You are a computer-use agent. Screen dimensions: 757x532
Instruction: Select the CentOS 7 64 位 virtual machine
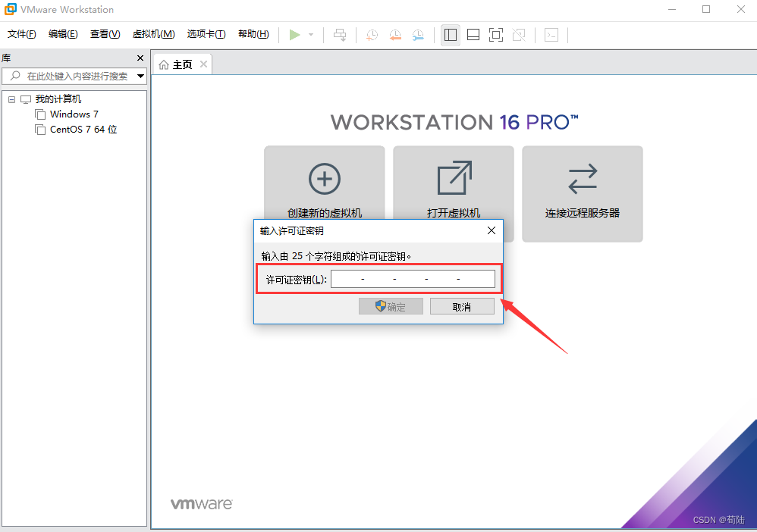(x=83, y=130)
